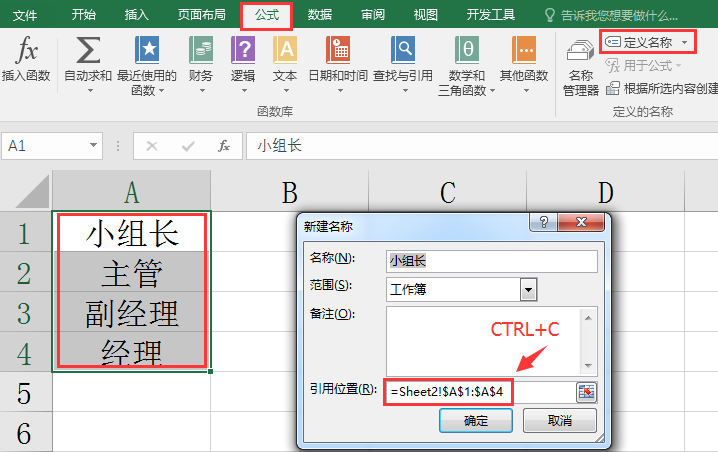This screenshot has width=718, height=452.
Task: Click the greyed Use in Formula (用于公式)
Action: tap(642, 66)
